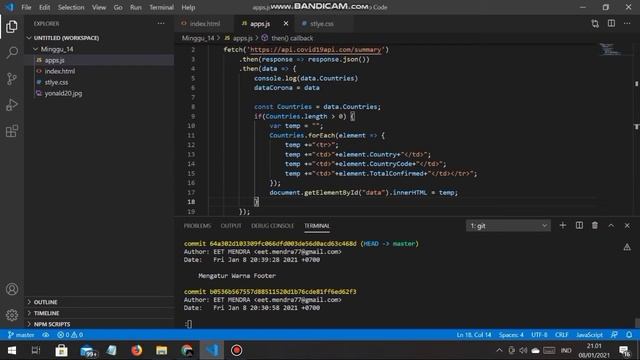The image size is (640, 360).
Task: Select the TERMINAL panel tab
Action: tap(317, 226)
